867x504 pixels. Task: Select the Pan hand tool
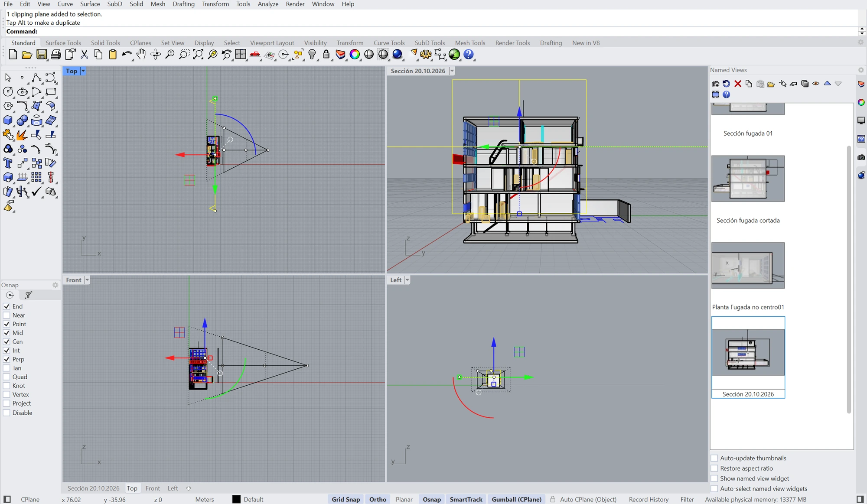[141, 55]
